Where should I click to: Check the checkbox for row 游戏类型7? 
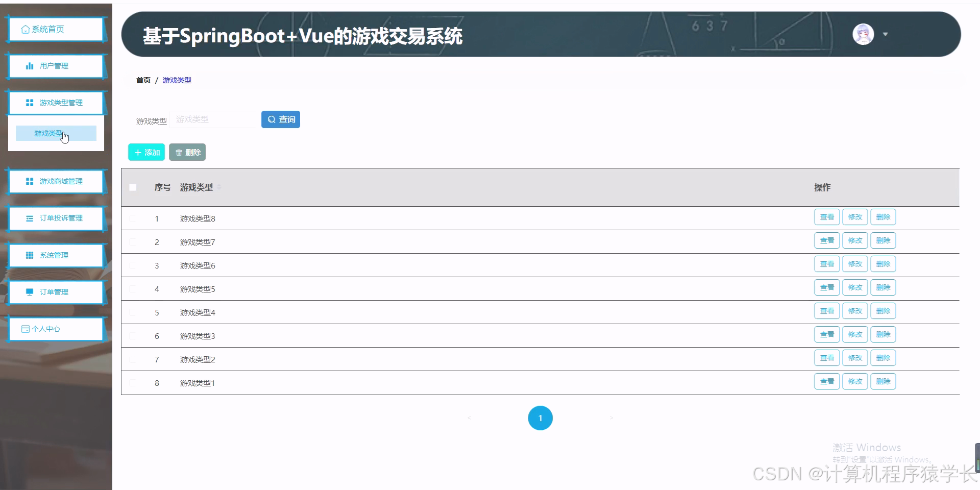(133, 242)
